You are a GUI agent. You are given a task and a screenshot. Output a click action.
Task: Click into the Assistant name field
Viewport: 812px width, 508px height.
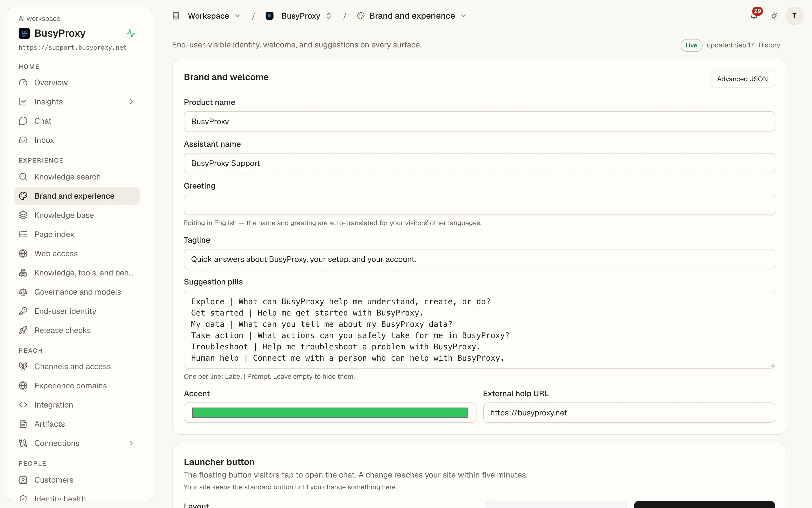click(479, 163)
